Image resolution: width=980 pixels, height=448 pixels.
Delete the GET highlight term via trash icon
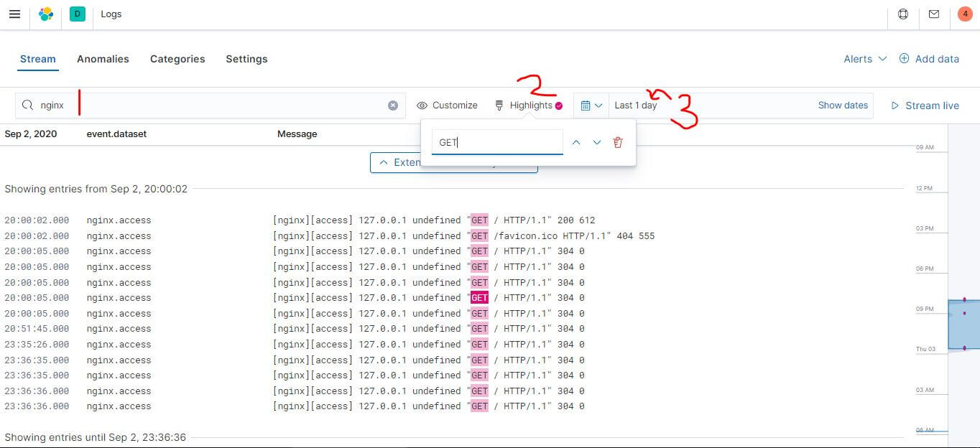click(x=617, y=142)
